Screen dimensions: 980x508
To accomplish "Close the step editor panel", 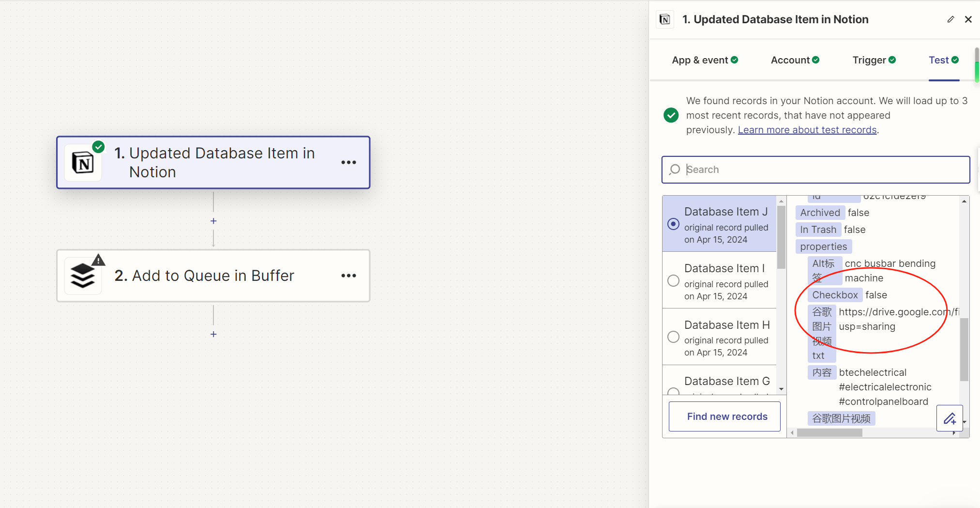I will (x=968, y=19).
